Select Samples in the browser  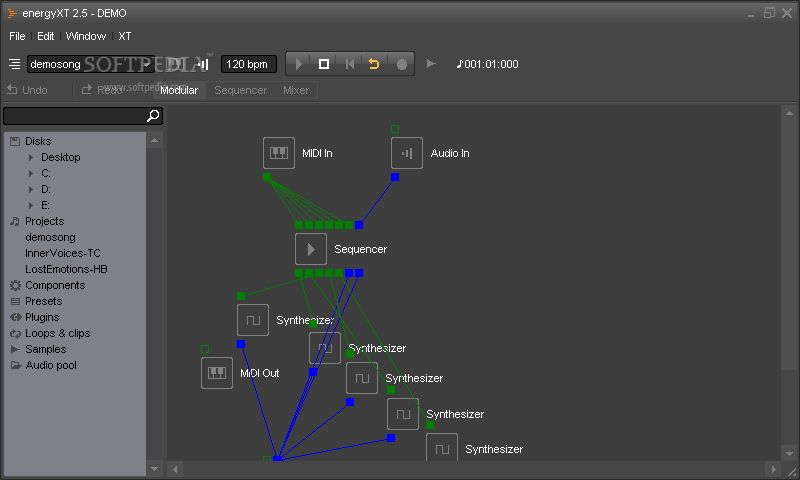[45, 349]
